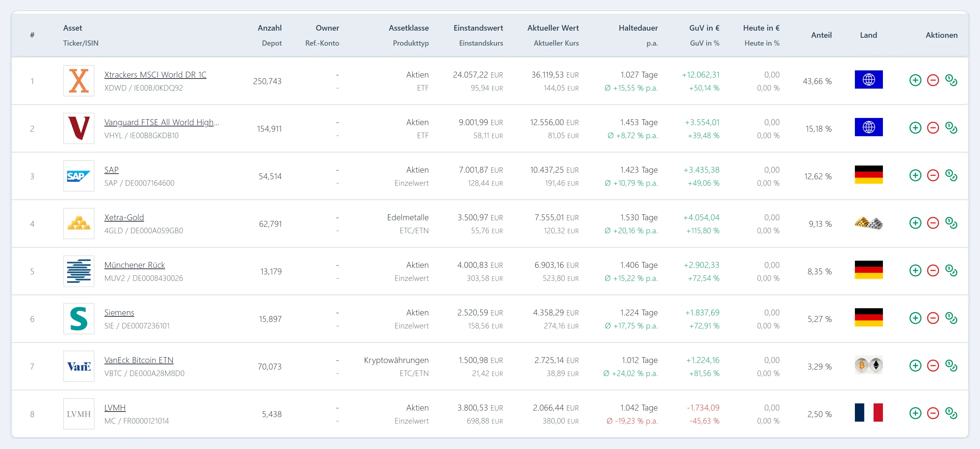Click the red minus icon in the Vanguard row

tap(933, 128)
